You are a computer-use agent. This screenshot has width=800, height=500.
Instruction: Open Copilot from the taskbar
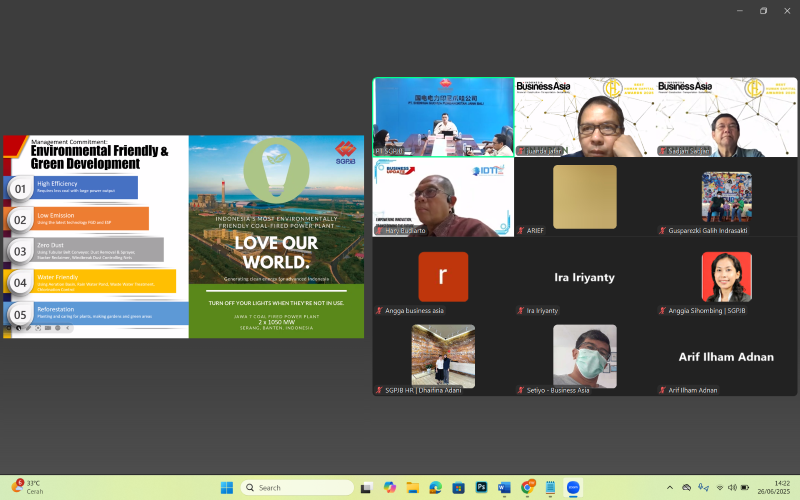[x=390, y=488]
